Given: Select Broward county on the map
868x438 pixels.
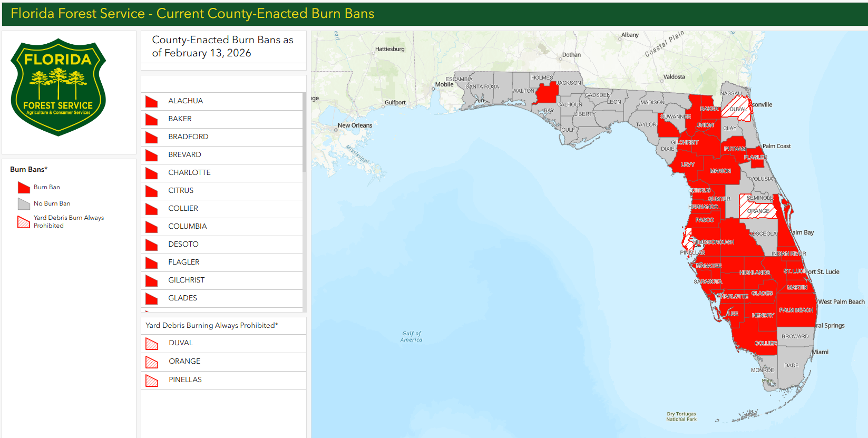Looking at the screenshot, I should (795, 336).
